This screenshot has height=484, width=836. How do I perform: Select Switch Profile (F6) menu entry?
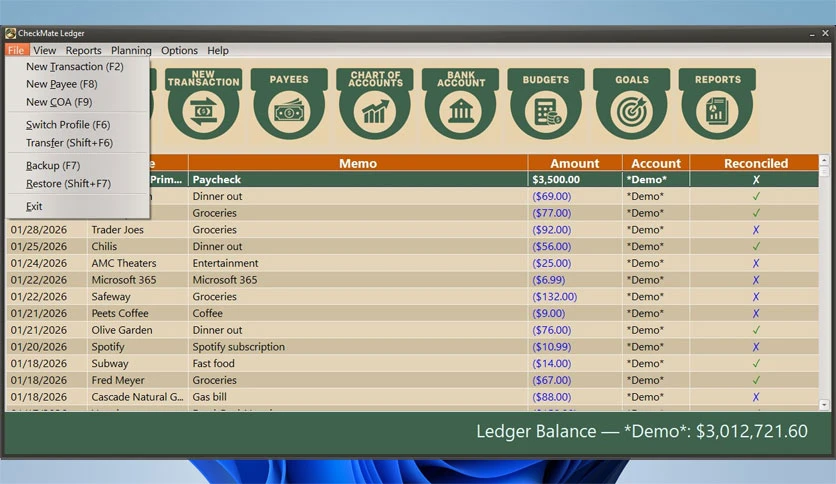(78, 125)
